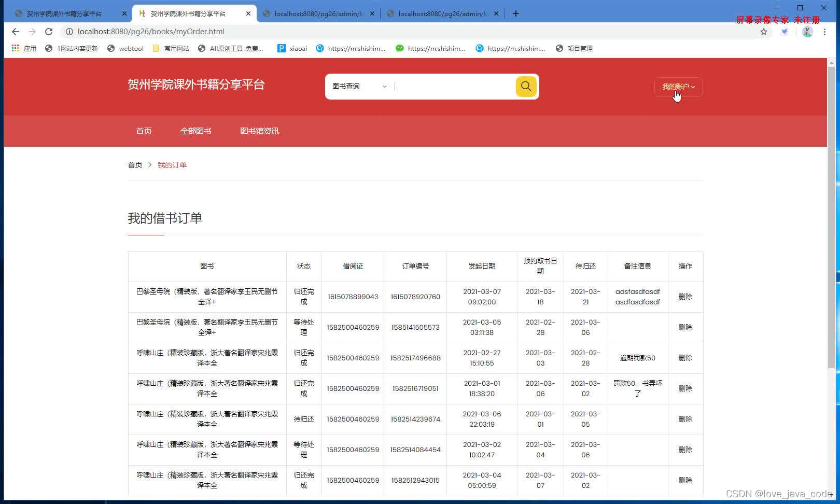Screen dimensions: 840x504
Task: Go forward with browser forward arrow
Action: pos(32,32)
